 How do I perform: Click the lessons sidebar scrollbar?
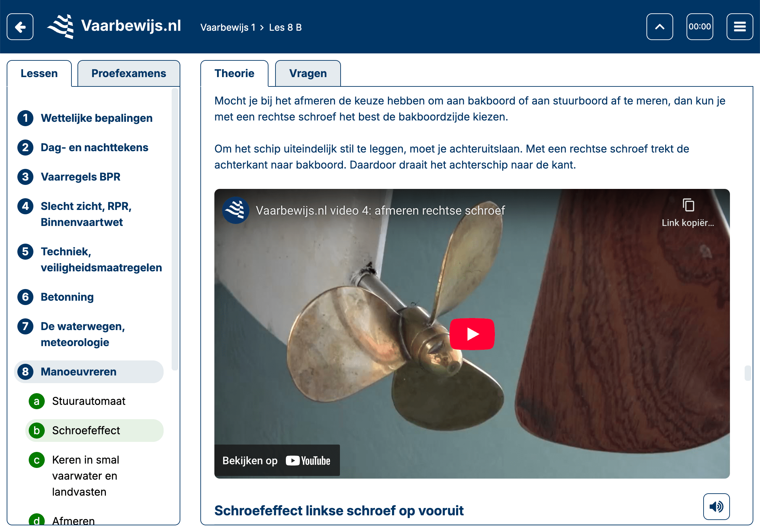(x=175, y=230)
